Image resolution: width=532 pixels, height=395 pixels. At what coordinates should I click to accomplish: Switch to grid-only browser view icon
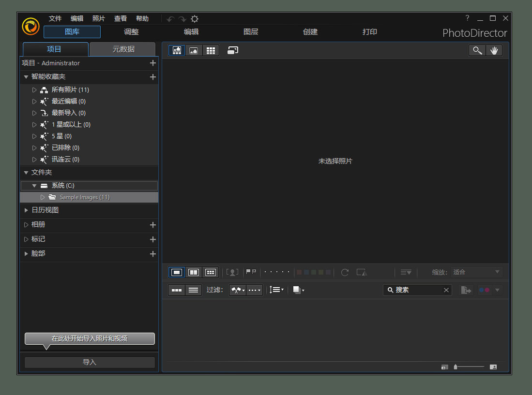211,50
